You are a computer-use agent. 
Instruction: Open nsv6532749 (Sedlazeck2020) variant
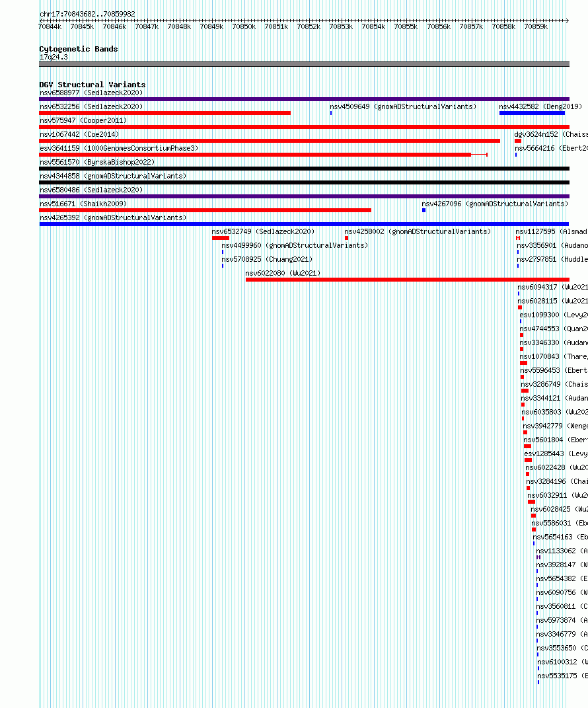pyautogui.click(x=263, y=231)
